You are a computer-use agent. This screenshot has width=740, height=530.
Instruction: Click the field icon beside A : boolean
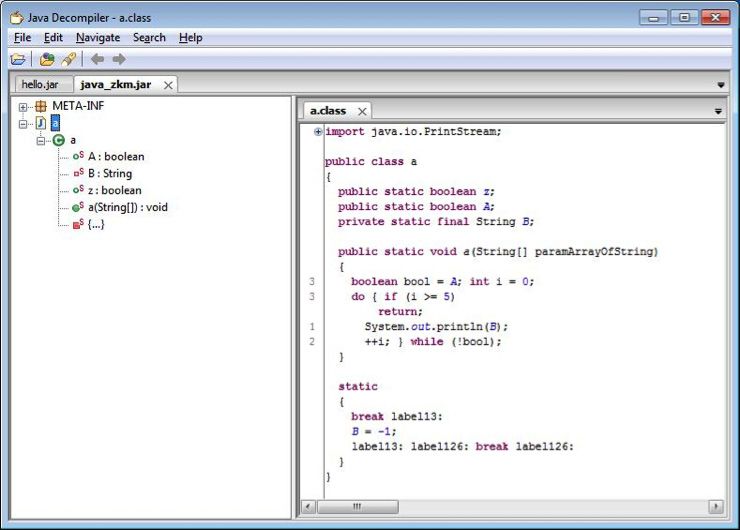coord(78,156)
